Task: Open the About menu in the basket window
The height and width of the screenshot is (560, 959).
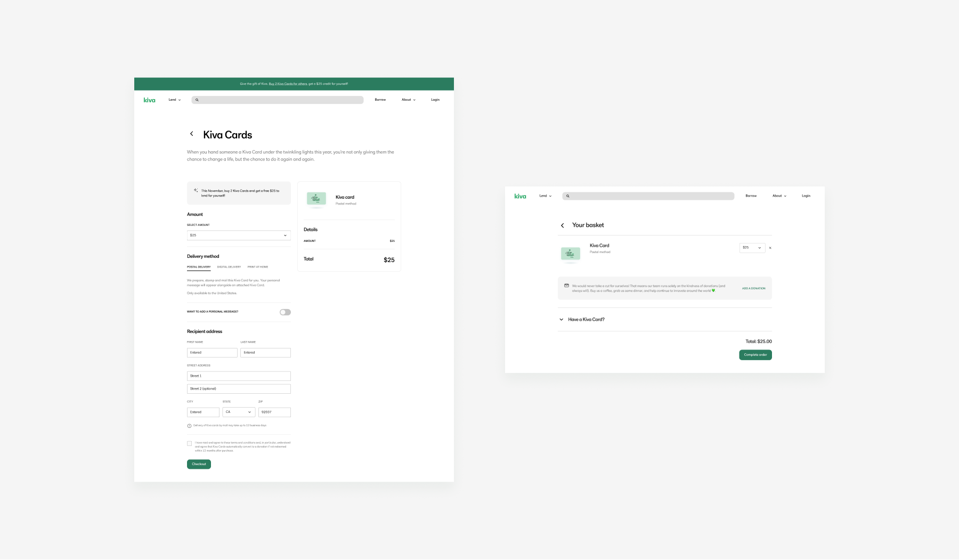Action: 779,196
